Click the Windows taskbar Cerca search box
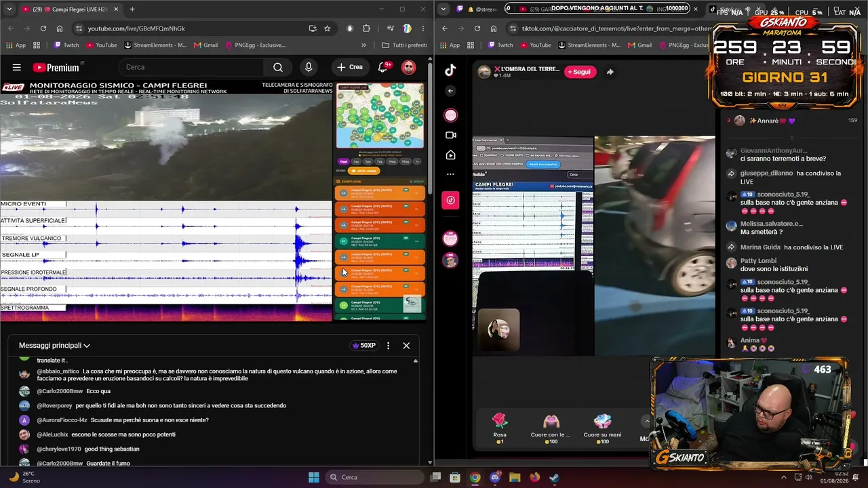 pyautogui.click(x=374, y=477)
